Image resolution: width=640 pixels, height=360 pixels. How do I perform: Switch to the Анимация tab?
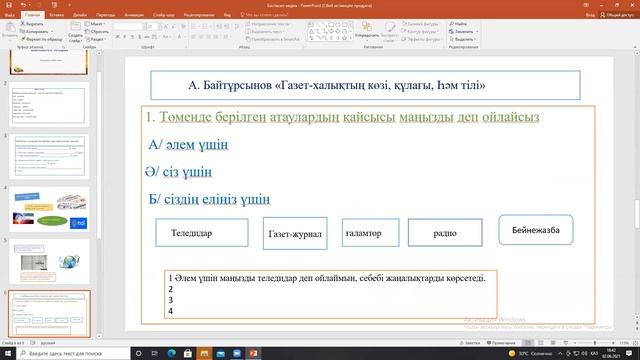click(134, 15)
